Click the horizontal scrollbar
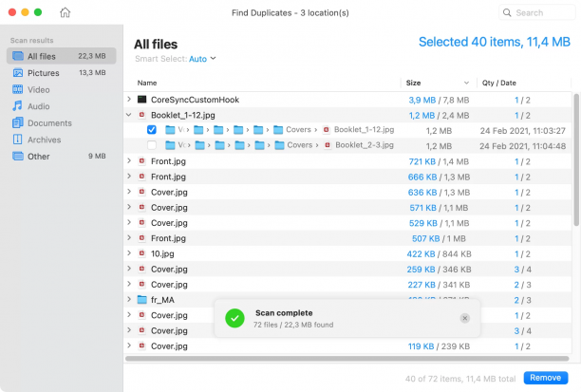Viewport: 581px width, 392px height. 347,359
